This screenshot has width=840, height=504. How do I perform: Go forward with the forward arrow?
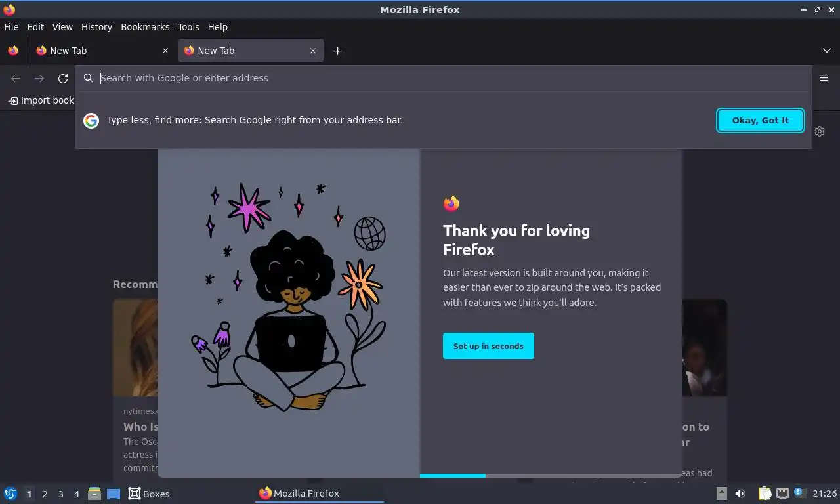pos(39,79)
